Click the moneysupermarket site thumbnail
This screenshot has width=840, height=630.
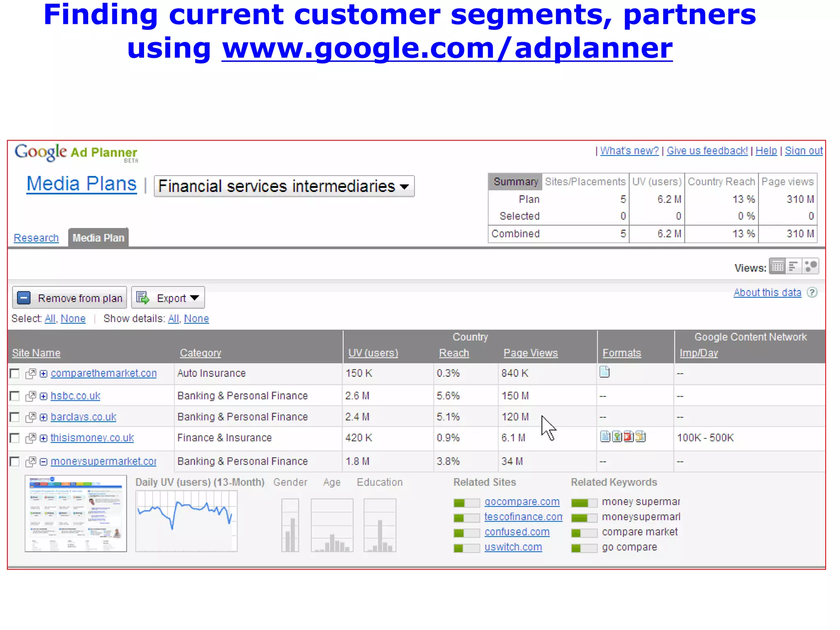pyautogui.click(x=76, y=514)
